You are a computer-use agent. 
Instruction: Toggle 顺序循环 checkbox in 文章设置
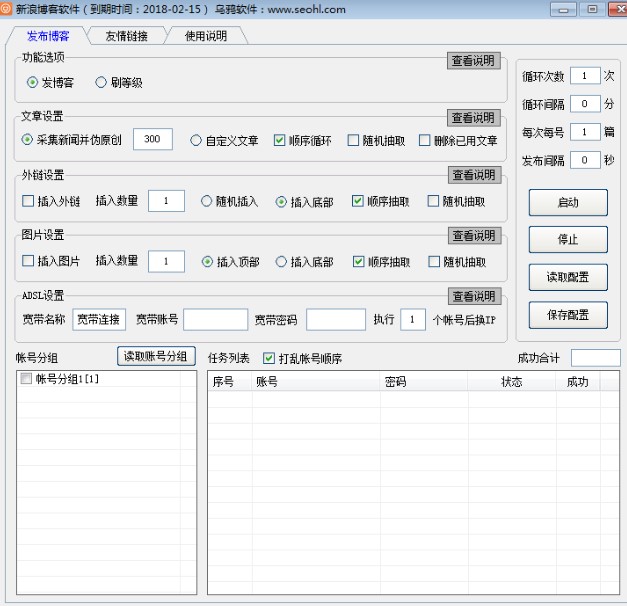tap(279, 141)
